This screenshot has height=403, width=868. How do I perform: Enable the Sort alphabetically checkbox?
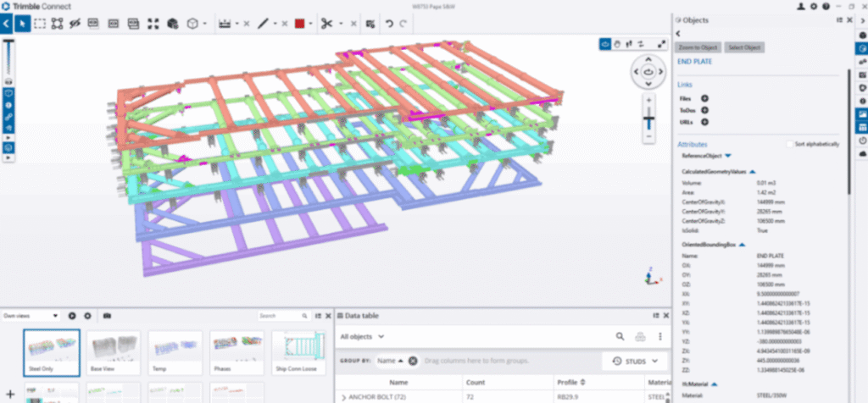click(x=789, y=144)
